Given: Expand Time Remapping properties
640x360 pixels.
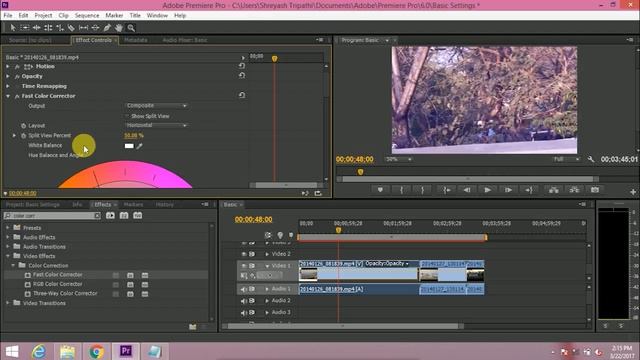Looking at the screenshot, I should pyautogui.click(x=8, y=86).
